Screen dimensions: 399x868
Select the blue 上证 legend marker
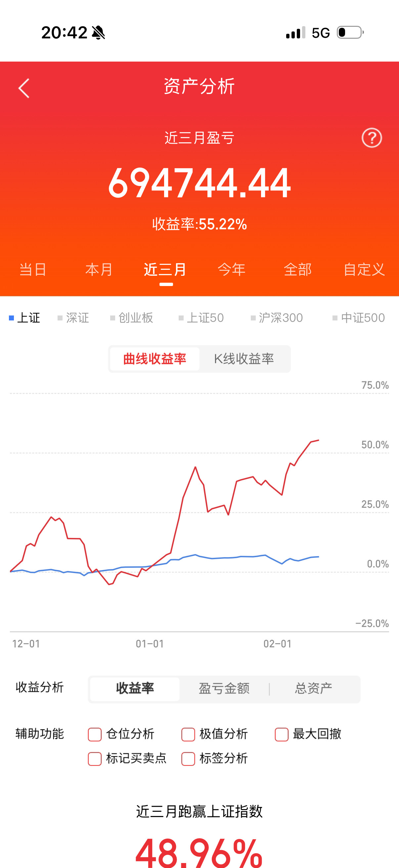point(11,317)
